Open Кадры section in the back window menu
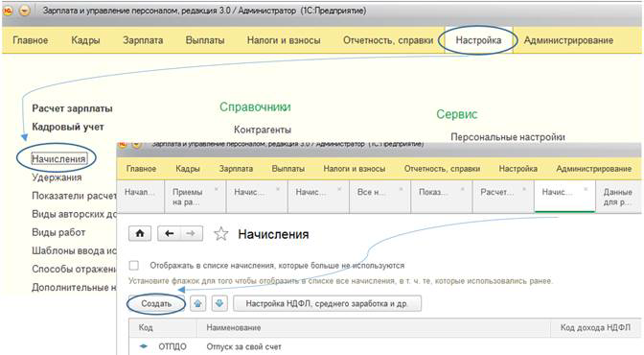The image size is (644, 355). point(85,40)
